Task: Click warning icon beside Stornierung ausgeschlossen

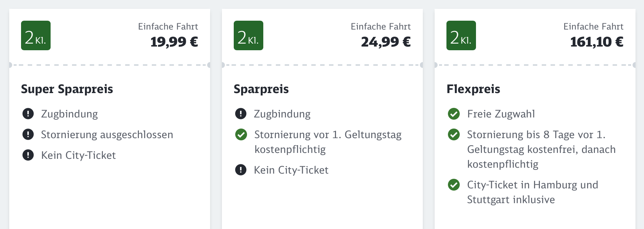Action: pyautogui.click(x=28, y=134)
